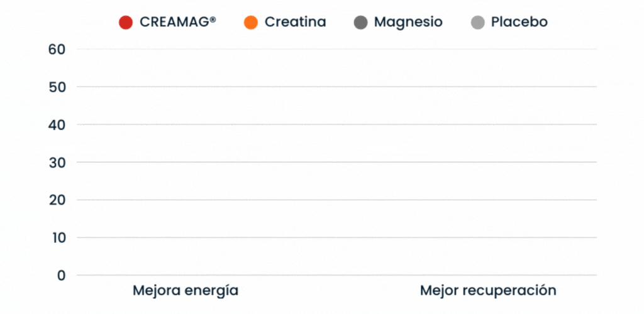Image resolution: width=644 pixels, height=314 pixels.
Task: Click the 50 y-axis value label
Action: pos(57,87)
